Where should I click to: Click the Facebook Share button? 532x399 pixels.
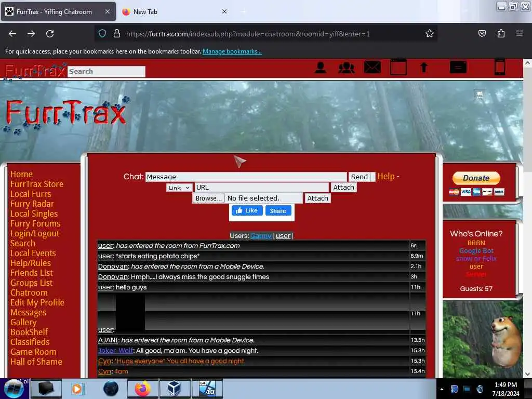278,211
